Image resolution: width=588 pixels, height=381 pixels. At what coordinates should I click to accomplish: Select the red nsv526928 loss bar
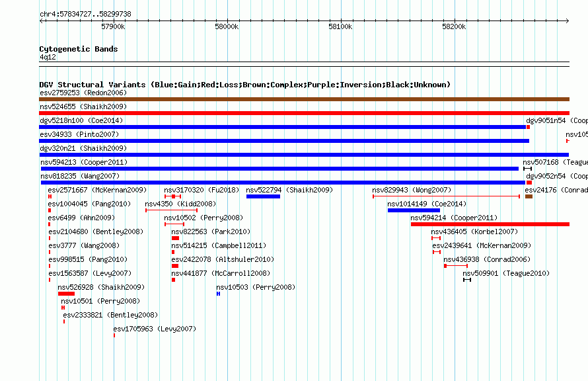click(x=66, y=294)
